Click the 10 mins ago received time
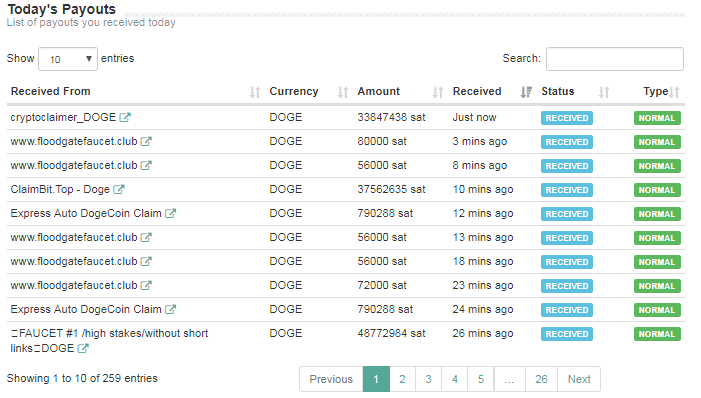Image resolution: width=701 pixels, height=398 pixels. pyautogui.click(x=483, y=190)
